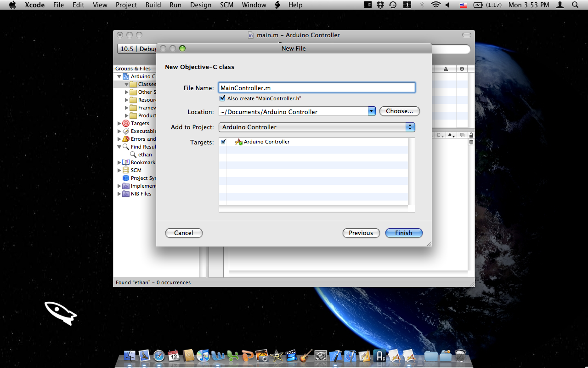Screen dimensions: 588x368
Task: Click the Finish button
Action: tap(404, 233)
